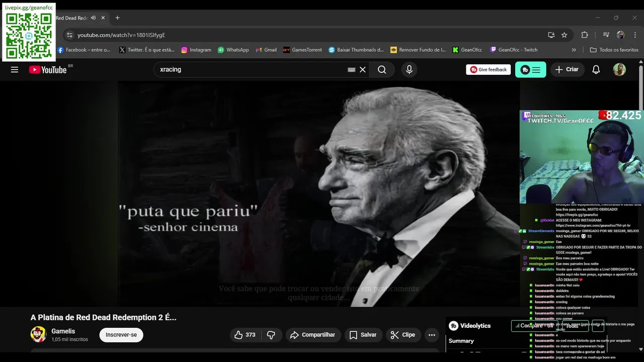This screenshot has width=644, height=362.
Task: Click the install app icon in address bar
Action: coord(551,35)
